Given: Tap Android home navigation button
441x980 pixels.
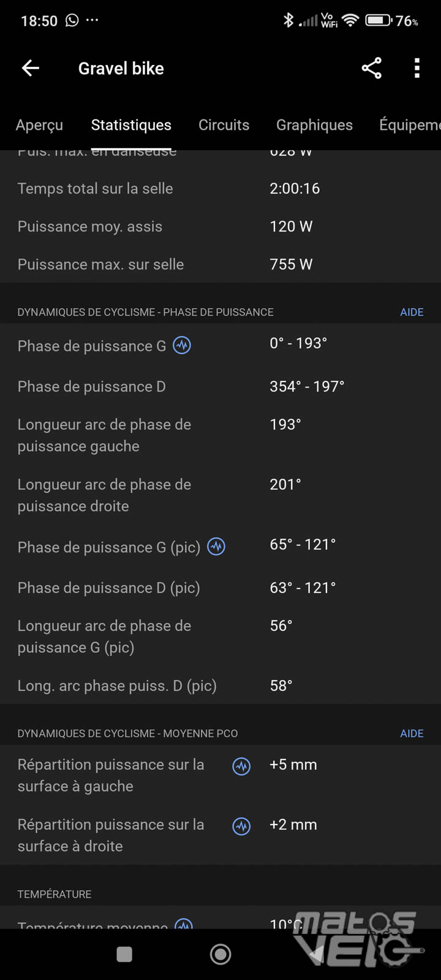Looking at the screenshot, I should click(221, 954).
